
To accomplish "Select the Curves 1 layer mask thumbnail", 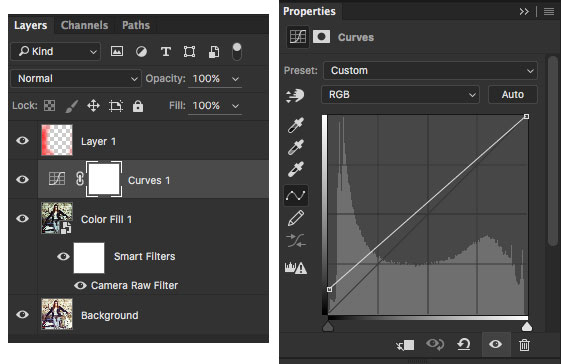I will click(104, 179).
